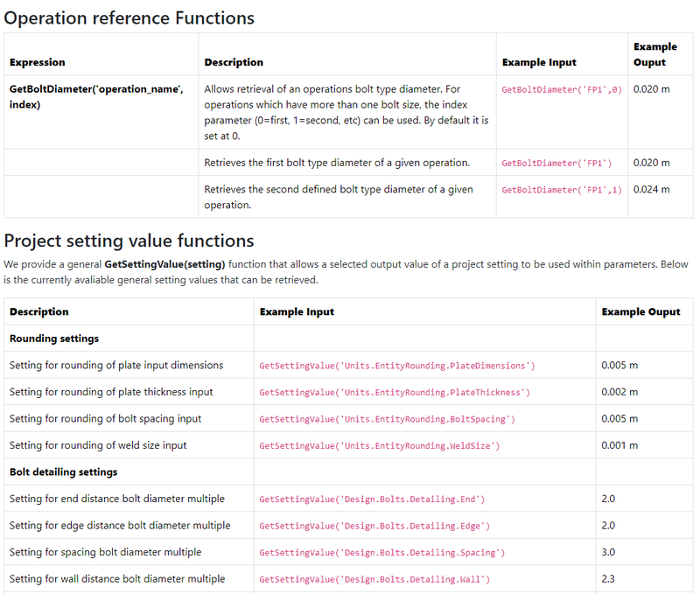The width and height of the screenshot is (700, 594).
Task: Click the bold GetBoltDiameter expression cell
Action: pos(96,96)
